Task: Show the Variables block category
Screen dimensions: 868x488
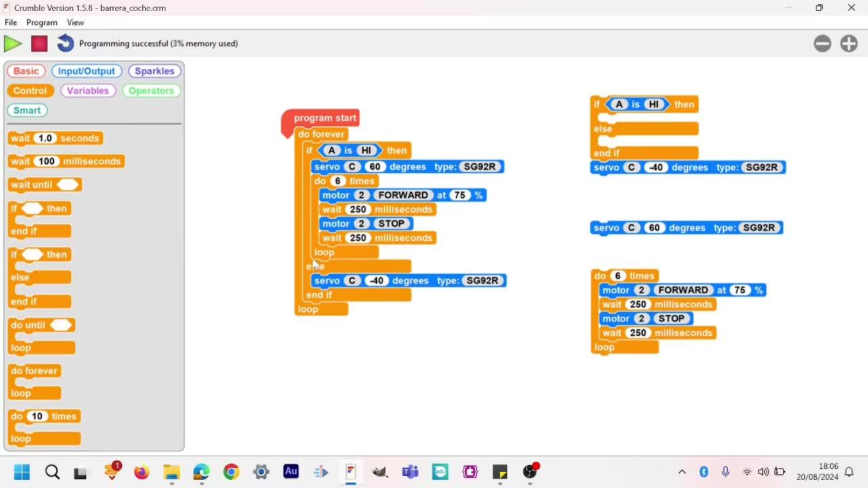Action: point(87,91)
